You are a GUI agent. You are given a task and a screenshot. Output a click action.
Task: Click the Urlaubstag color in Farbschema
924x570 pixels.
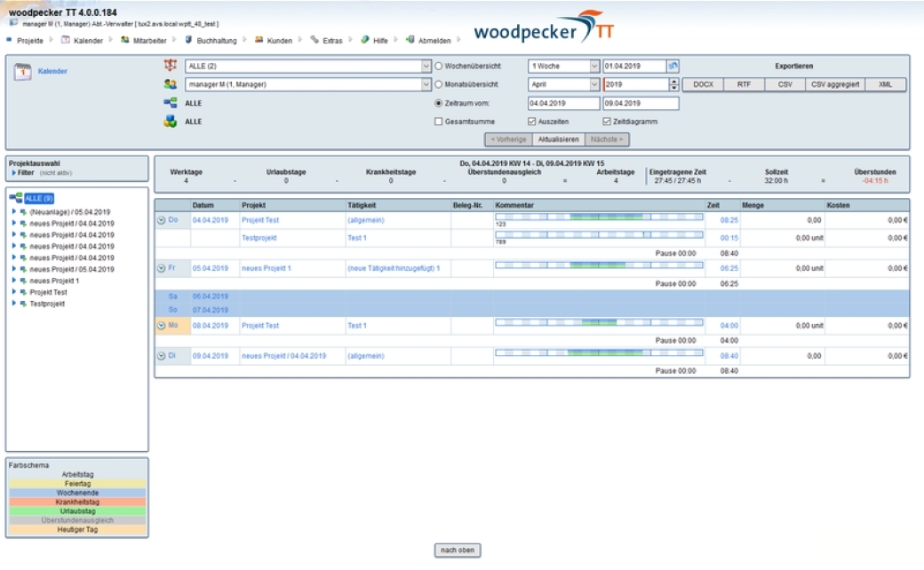[x=77, y=511]
